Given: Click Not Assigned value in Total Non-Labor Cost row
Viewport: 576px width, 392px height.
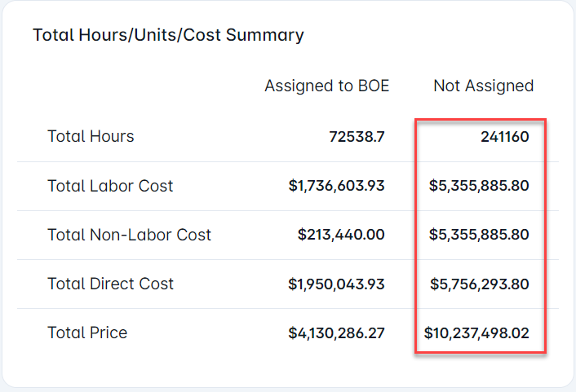Looking at the screenshot, I should coord(479,235).
